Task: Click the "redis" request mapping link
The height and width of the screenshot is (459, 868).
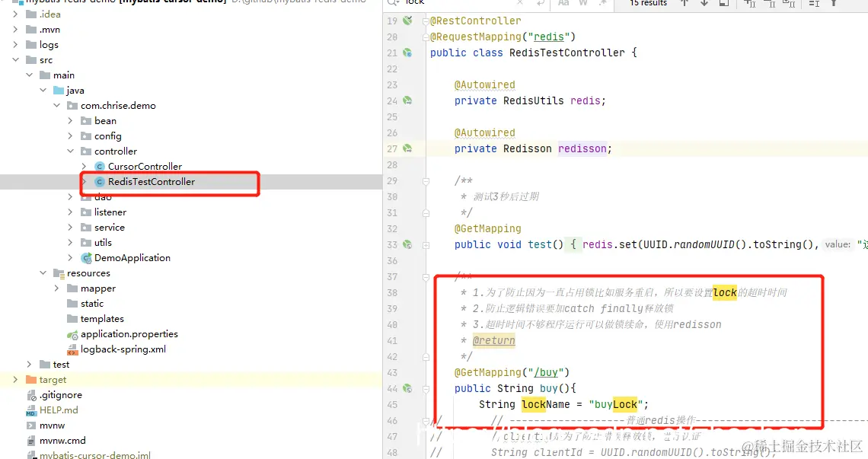Action: pyautogui.click(x=548, y=37)
